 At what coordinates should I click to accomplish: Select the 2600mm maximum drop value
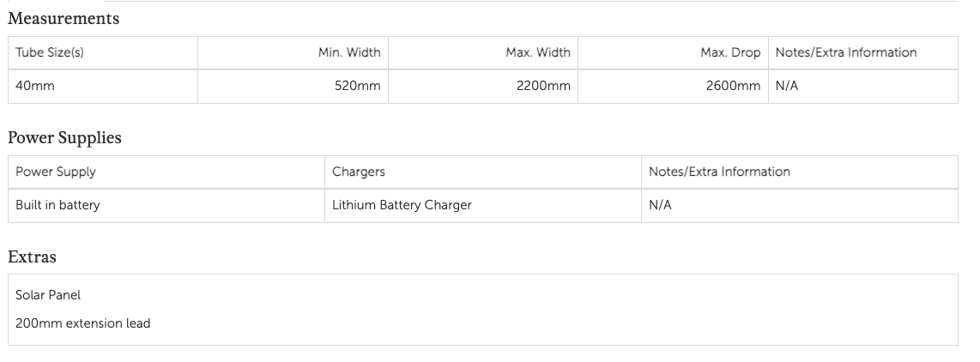(733, 86)
